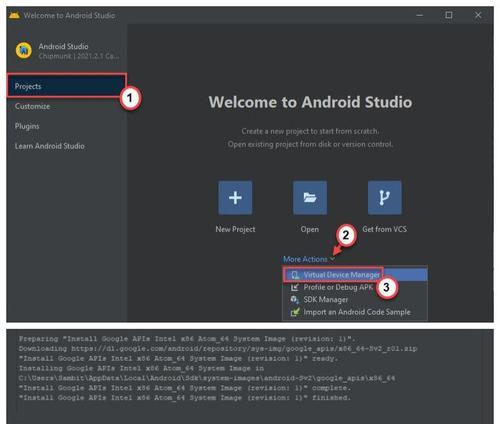Image resolution: width=500 pixels, height=424 pixels.
Task: Click the Profile or Debug APK icon
Action: click(x=295, y=287)
